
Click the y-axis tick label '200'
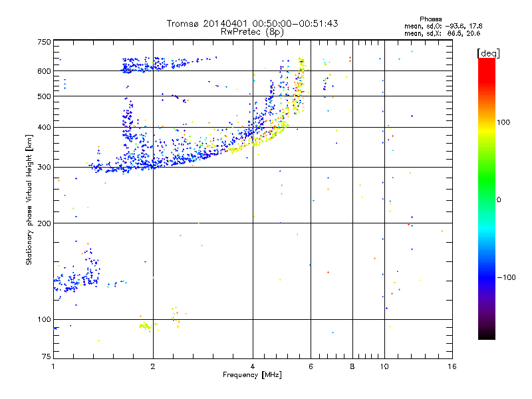[x=44, y=223]
